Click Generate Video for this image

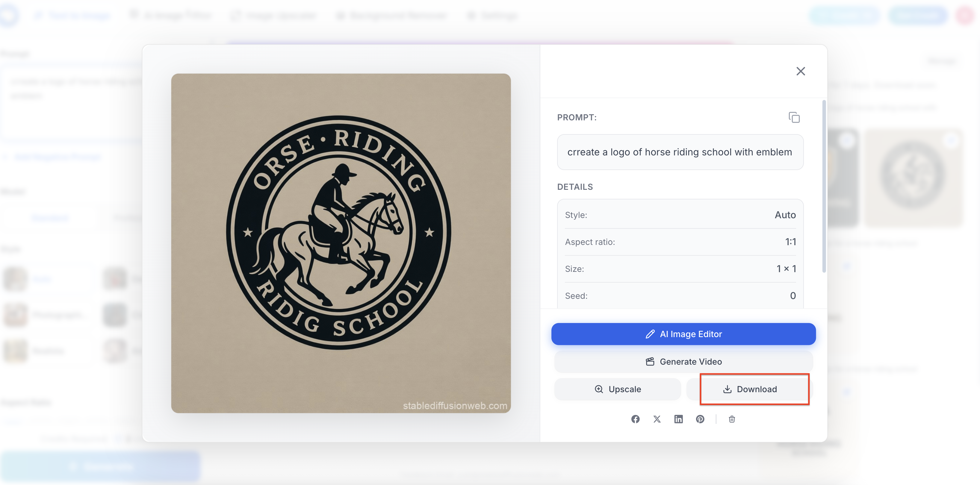pyautogui.click(x=683, y=361)
